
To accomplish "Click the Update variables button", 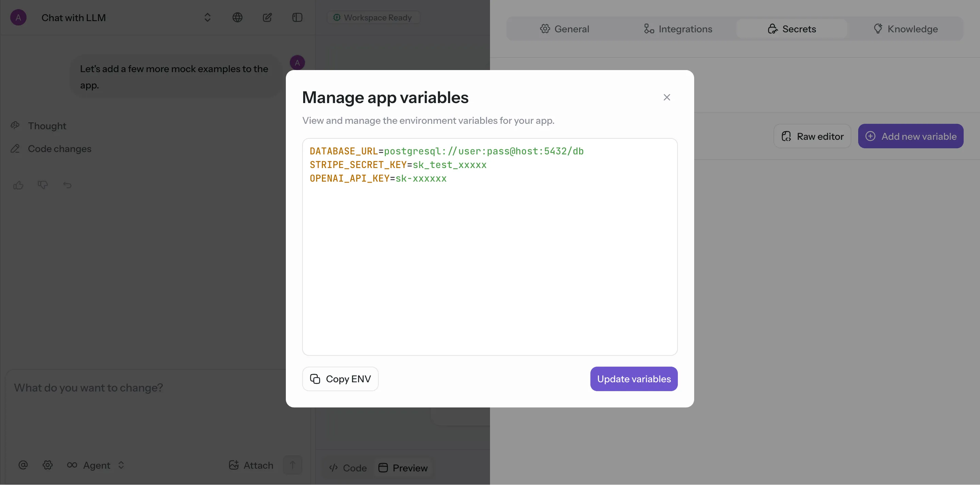I will tap(634, 379).
